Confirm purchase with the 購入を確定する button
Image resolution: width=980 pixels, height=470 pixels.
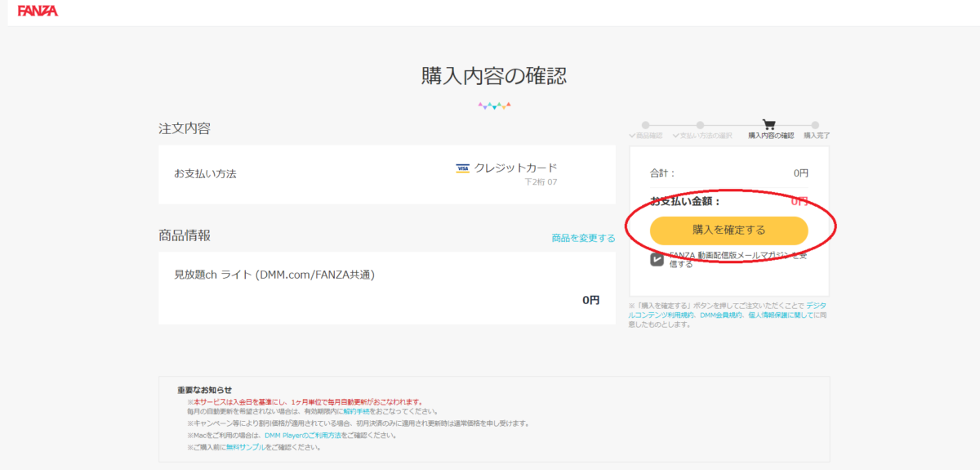point(729,230)
